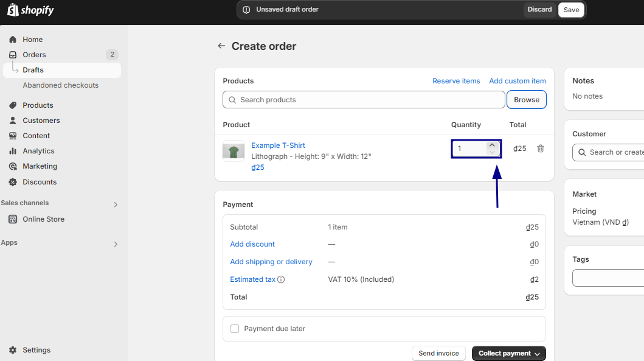Click the Marketing target icon

coord(13,166)
